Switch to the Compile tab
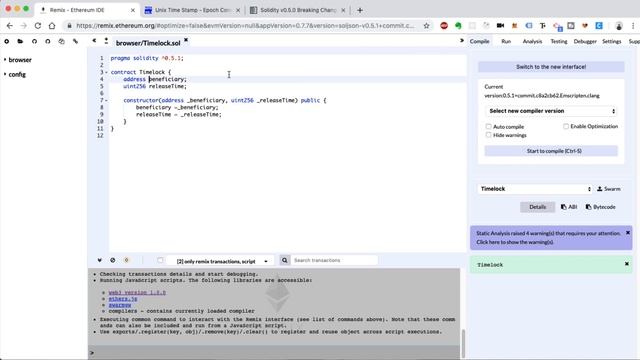This screenshot has height=360, width=640. (479, 41)
